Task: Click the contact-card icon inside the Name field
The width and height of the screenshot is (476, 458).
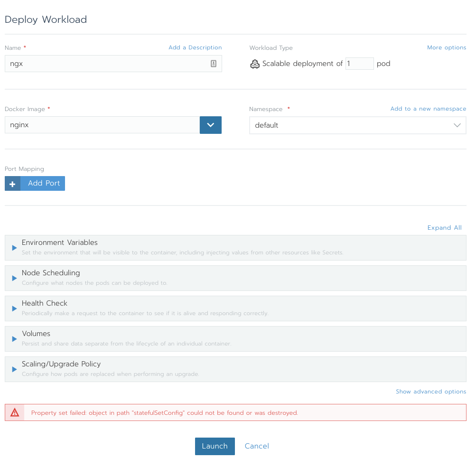Action: [214, 64]
